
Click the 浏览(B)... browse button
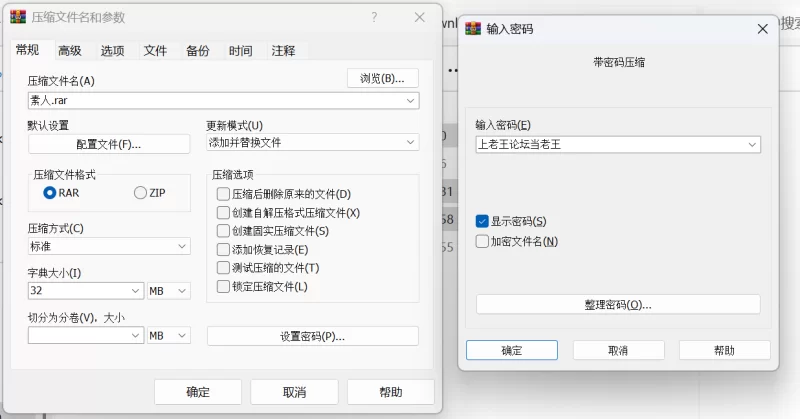[382, 78]
